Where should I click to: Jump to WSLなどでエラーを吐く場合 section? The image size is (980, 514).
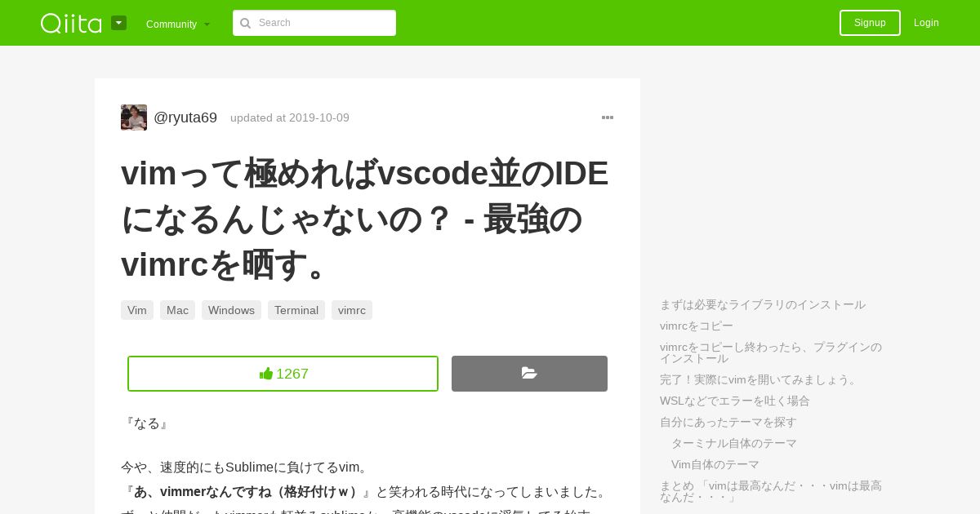coord(735,401)
